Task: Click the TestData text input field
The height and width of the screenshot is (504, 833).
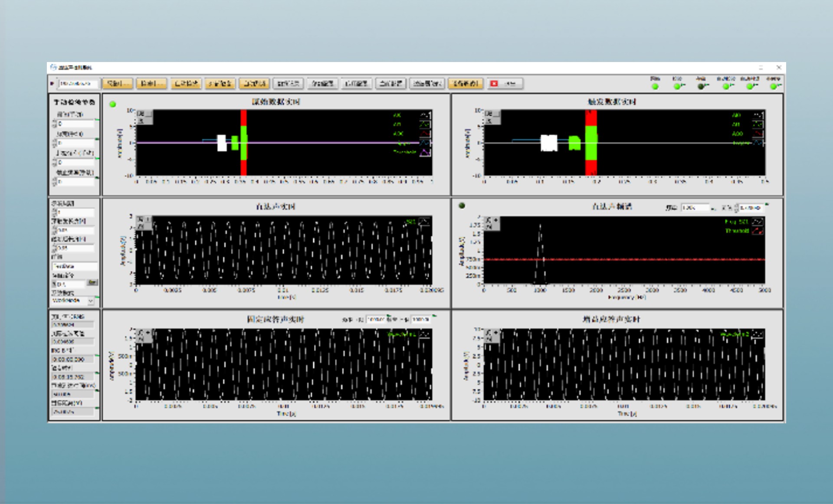Action: 74,266
